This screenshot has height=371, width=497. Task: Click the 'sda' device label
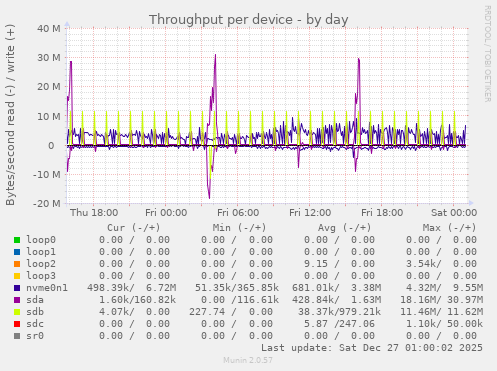tap(35, 300)
